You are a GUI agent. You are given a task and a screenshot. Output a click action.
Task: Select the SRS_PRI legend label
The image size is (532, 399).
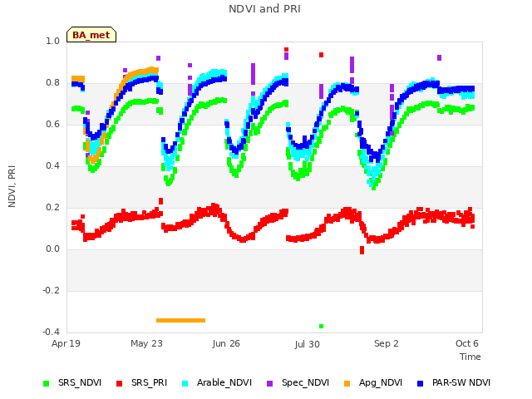150,382
